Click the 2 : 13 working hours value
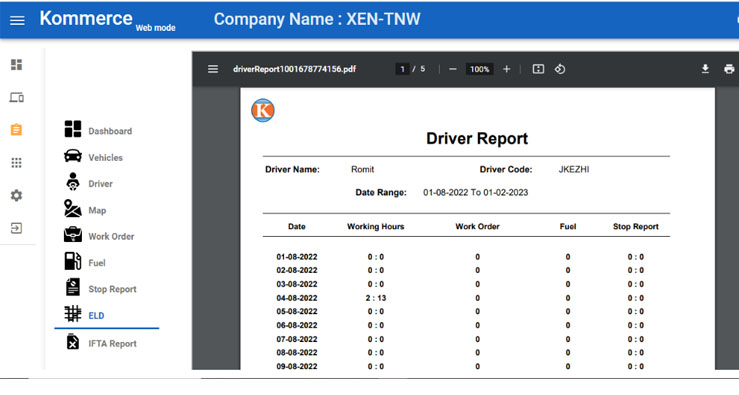This screenshot has height=395, width=739. tap(376, 298)
